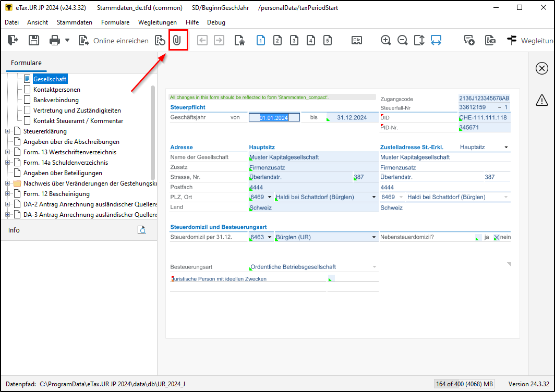Select Kontaktpersonen in the form tree
The image size is (555, 392).
point(57,90)
